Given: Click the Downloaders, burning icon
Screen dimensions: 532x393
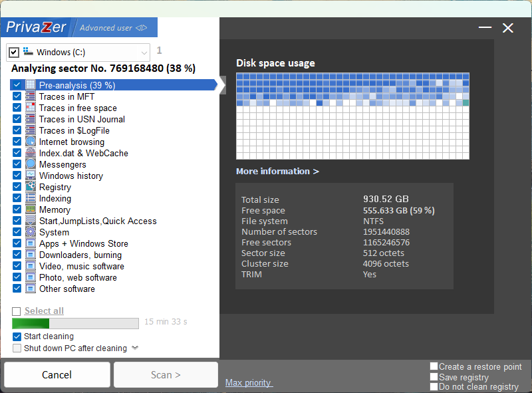Looking at the screenshot, I should coord(31,255).
